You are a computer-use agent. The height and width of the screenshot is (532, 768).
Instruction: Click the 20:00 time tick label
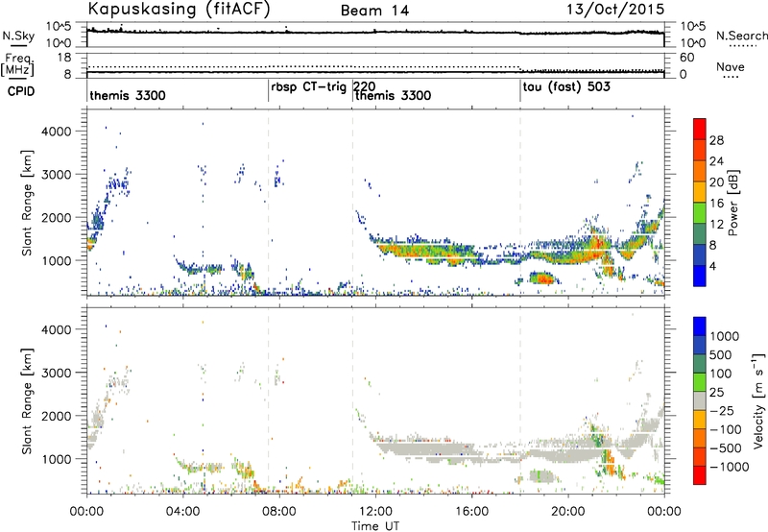(x=568, y=512)
